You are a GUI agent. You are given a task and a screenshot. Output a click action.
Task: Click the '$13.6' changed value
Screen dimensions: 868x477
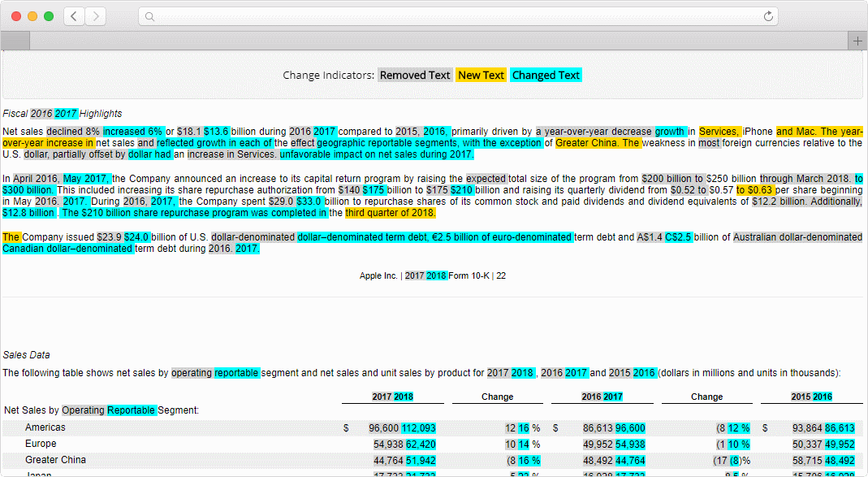pyautogui.click(x=217, y=132)
